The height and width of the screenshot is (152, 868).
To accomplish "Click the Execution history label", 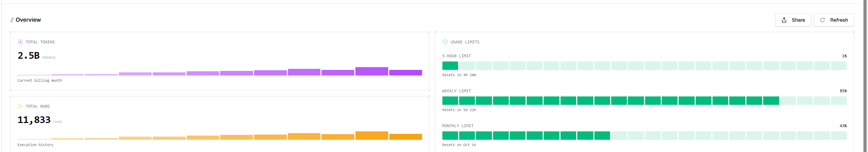I will coord(35,145).
